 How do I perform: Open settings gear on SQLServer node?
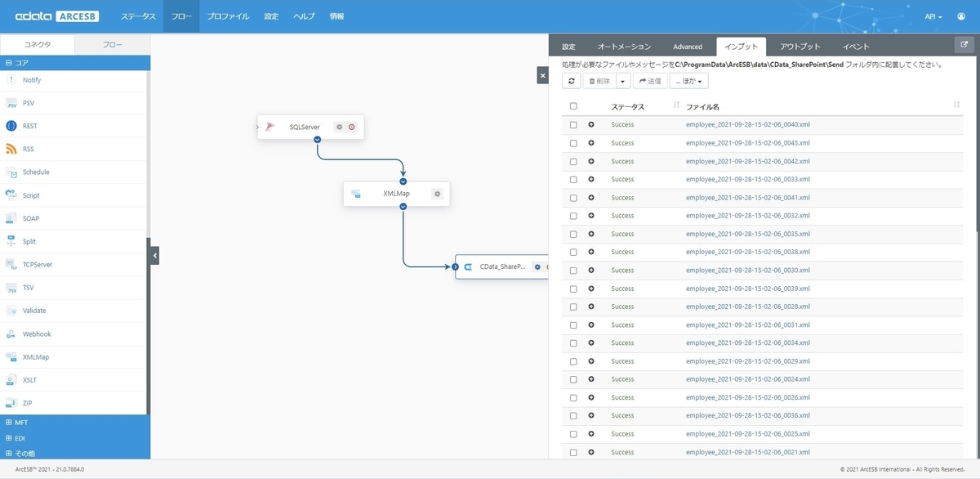pos(340,127)
